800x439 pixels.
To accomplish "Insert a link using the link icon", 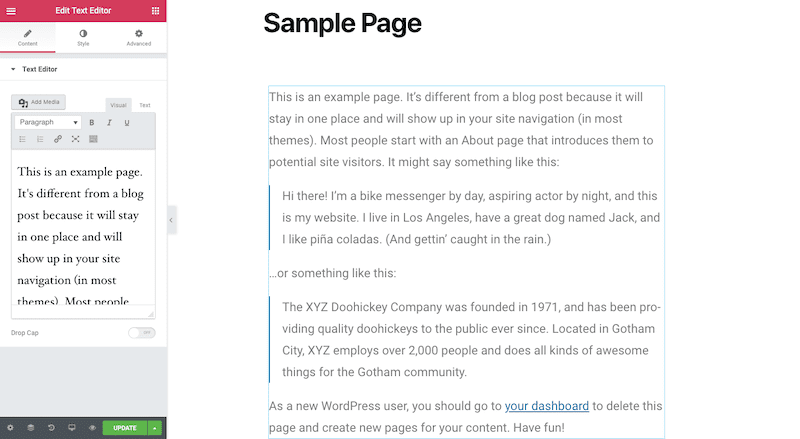I will click(x=58, y=139).
